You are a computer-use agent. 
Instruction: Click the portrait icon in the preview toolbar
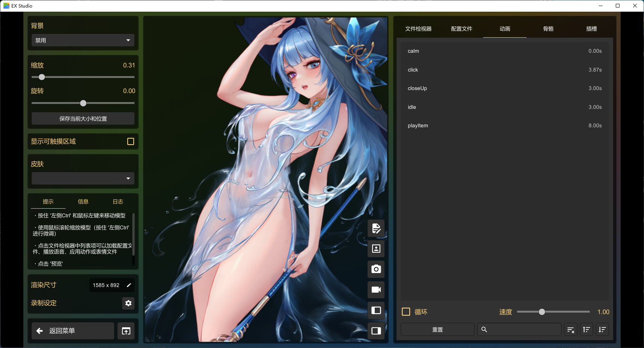376,249
